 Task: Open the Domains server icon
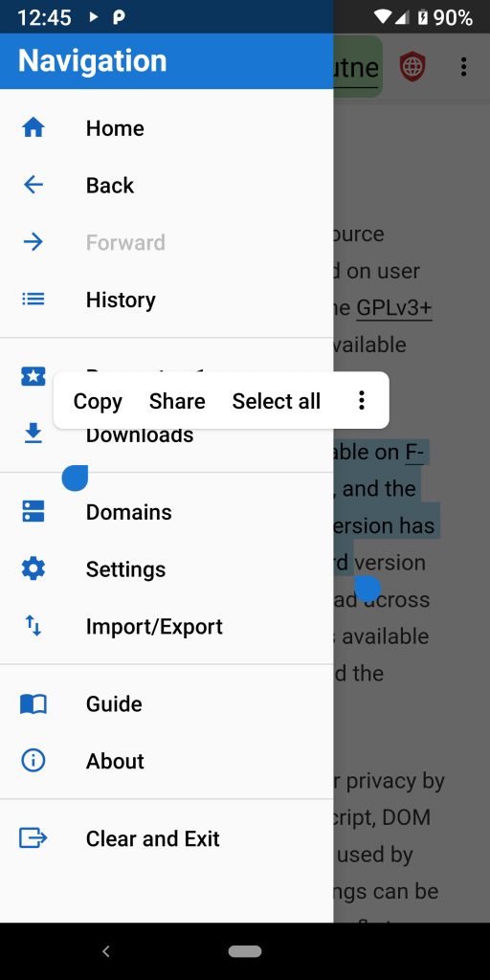(33, 511)
